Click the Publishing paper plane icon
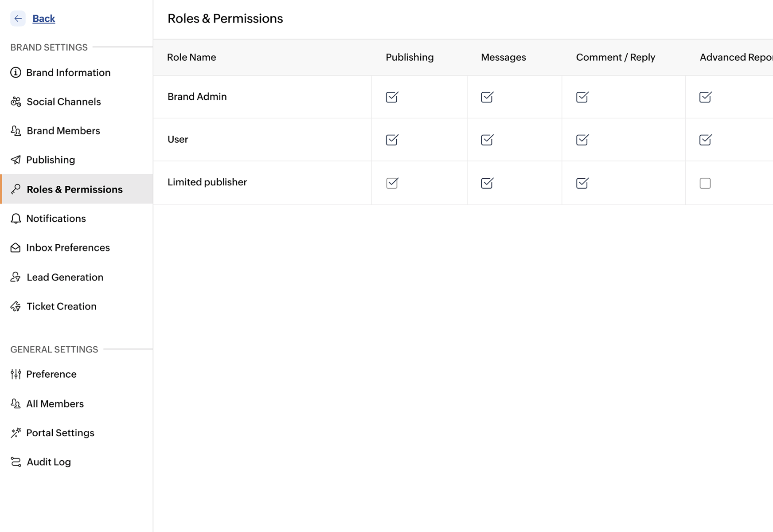The width and height of the screenshot is (773, 532). [x=16, y=160]
